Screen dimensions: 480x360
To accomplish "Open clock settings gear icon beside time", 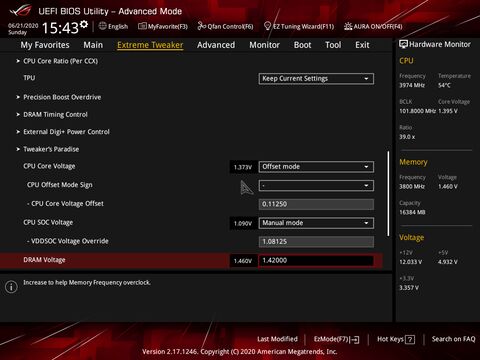I will tap(84, 24).
